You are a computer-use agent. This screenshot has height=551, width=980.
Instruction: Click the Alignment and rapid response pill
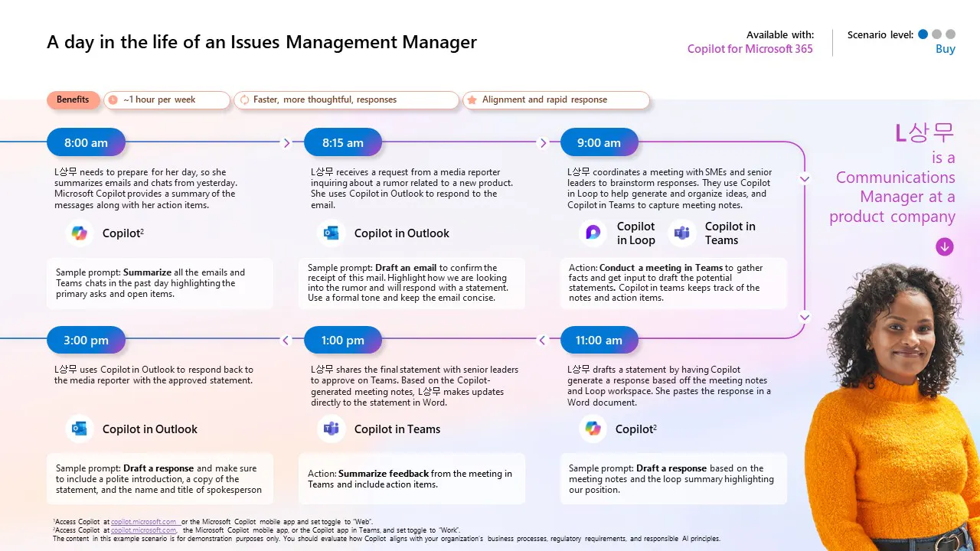[x=556, y=100]
